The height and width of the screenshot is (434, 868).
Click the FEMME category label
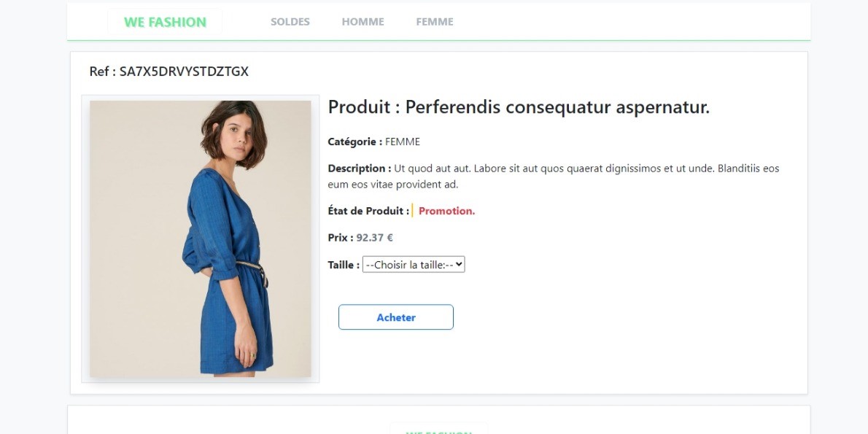pyautogui.click(x=401, y=141)
